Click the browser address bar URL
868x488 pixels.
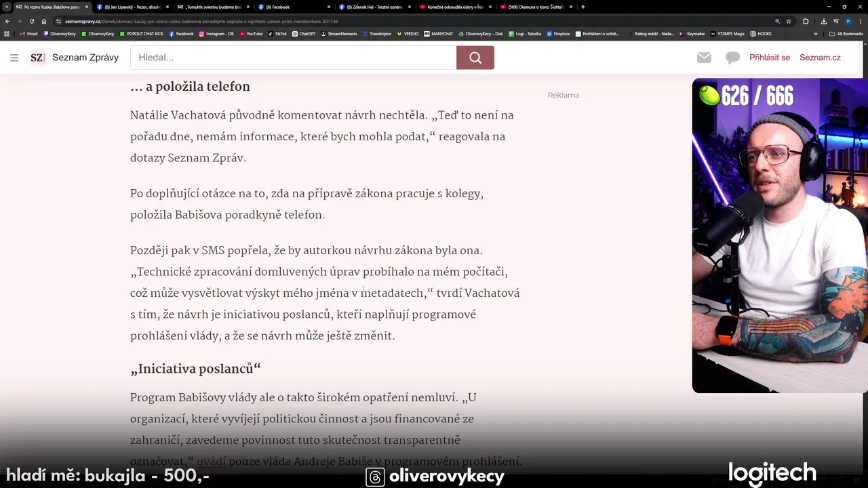(201, 21)
